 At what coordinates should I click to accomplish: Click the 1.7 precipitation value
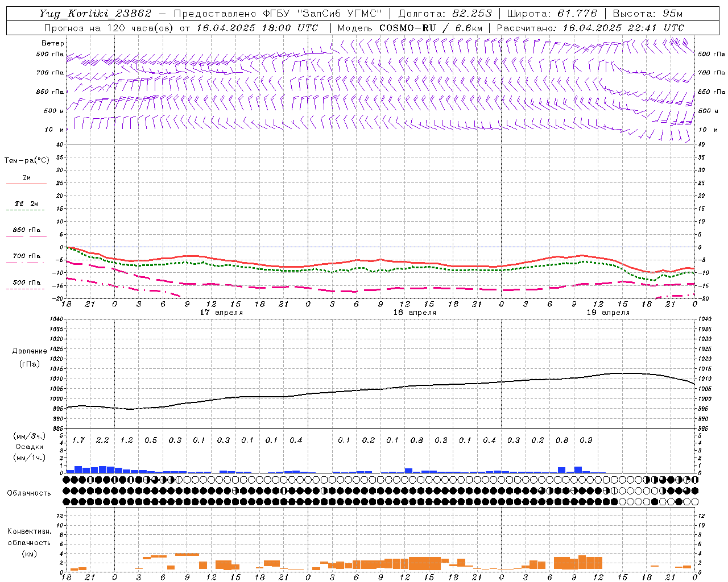click(x=78, y=440)
